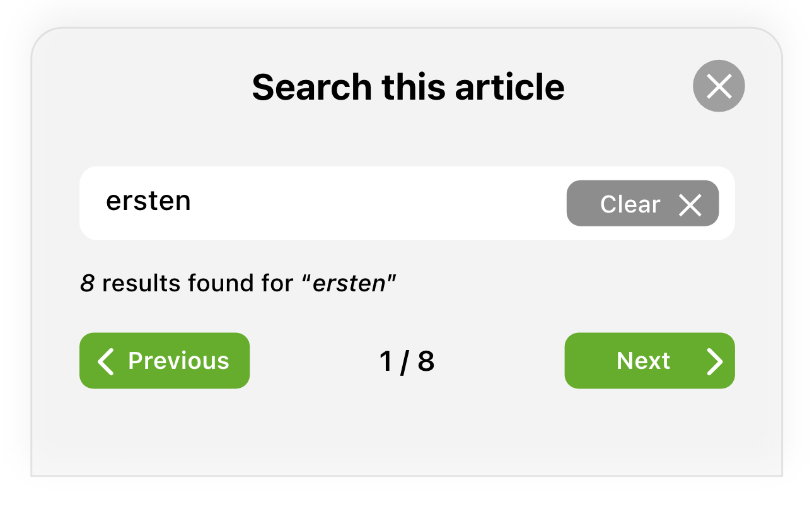Click the italic 8 results count
The height and width of the screenshot is (507, 812).
point(87,284)
